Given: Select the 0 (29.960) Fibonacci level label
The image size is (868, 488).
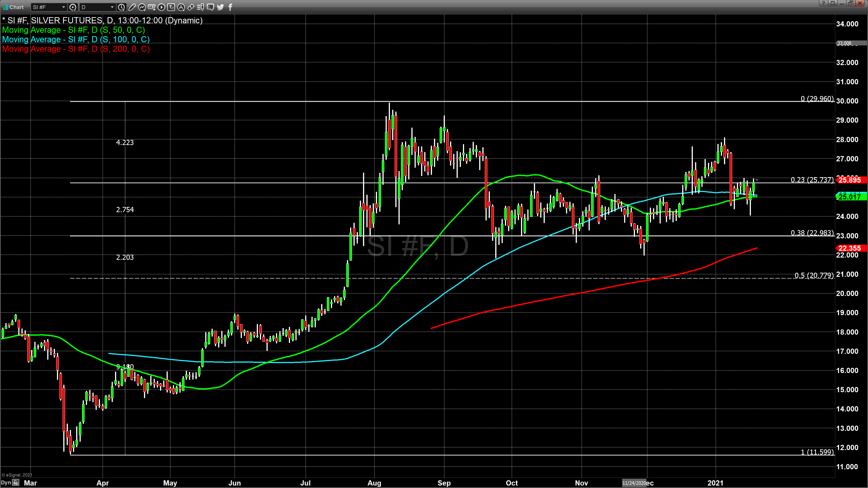Looking at the screenshot, I should point(817,99).
